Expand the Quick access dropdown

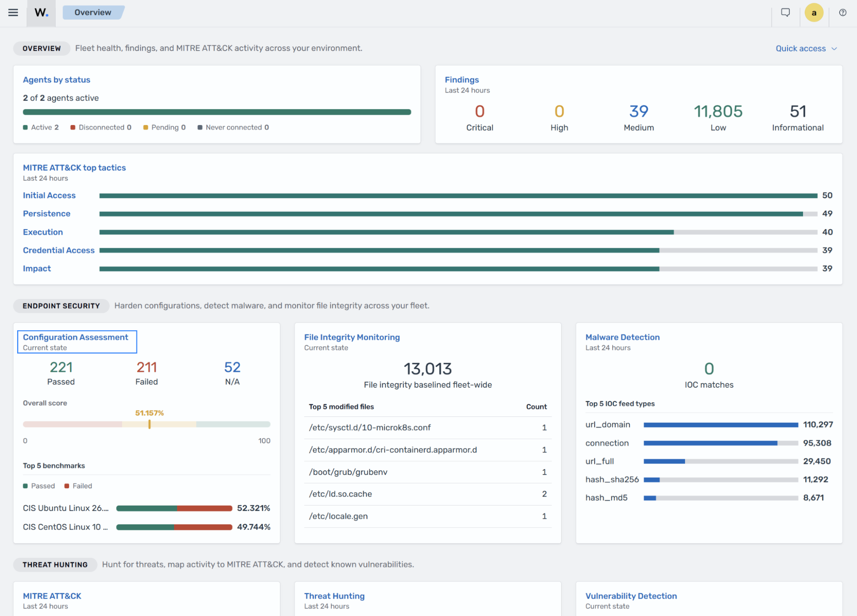[806, 48]
